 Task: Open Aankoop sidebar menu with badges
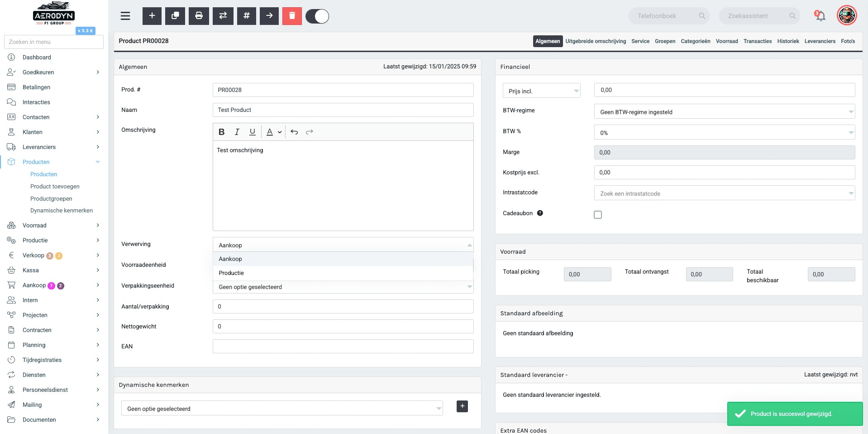tap(54, 285)
